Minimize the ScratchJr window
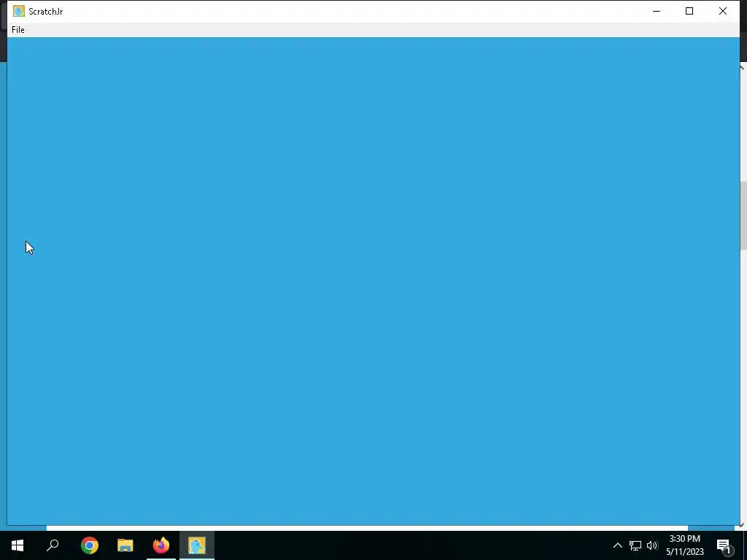Image resolution: width=747 pixels, height=560 pixels. point(657,11)
